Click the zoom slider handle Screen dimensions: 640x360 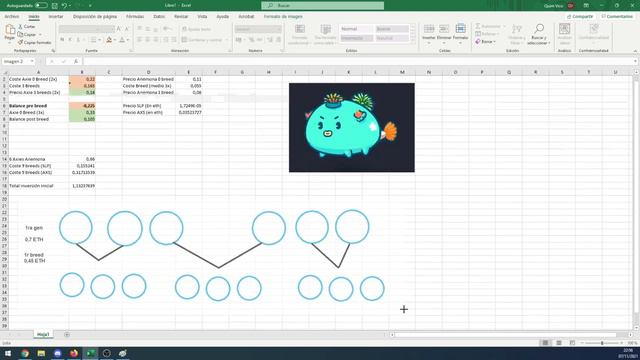[602, 343]
